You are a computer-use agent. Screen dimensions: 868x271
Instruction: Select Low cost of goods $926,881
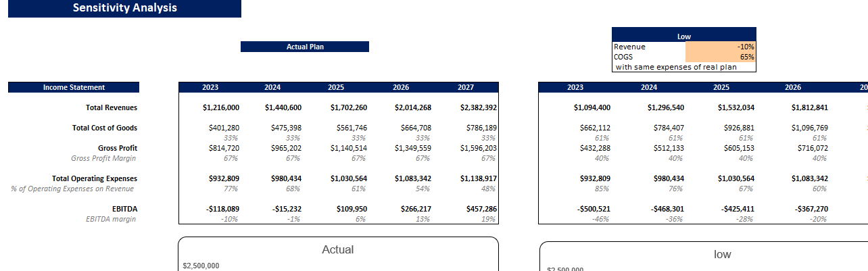pyautogui.click(x=740, y=128)
